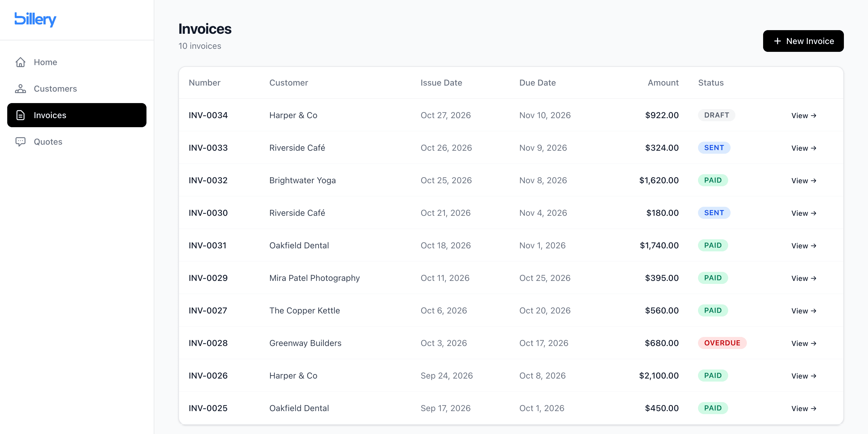
Task: View invoice INV-0034
Action: pos(804,115)
